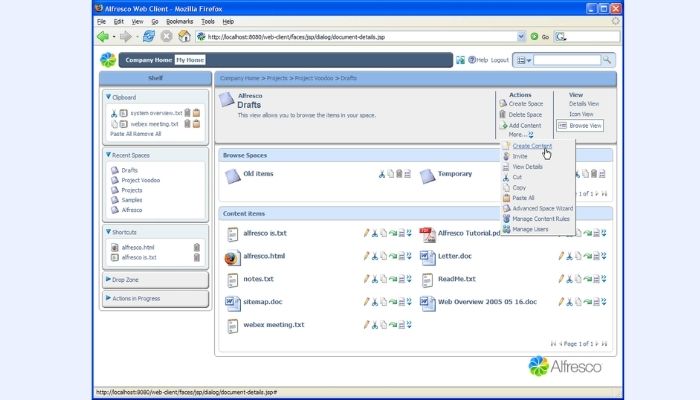Screen dimensions: 700x400
Task: Open the browser Tools menu
Action: (x=208, y=21)
